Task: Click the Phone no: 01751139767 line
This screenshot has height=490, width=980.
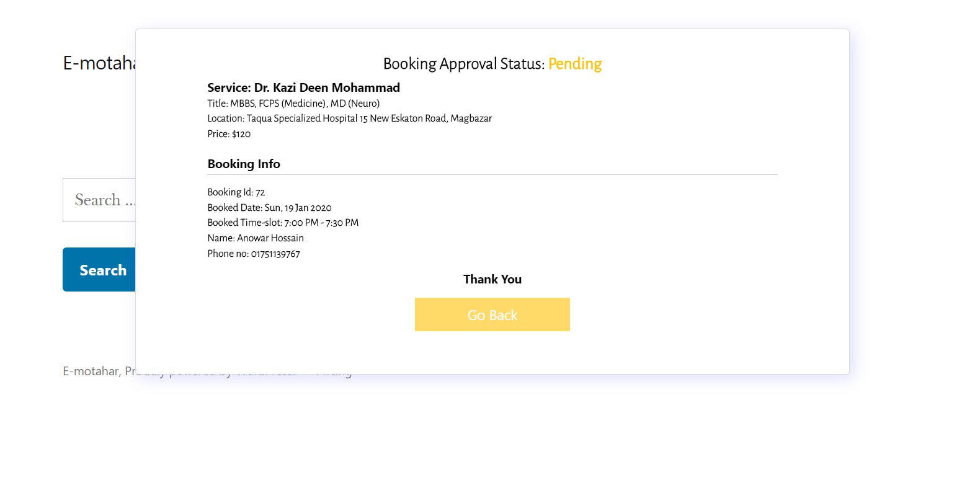Action: click(254, 254)
